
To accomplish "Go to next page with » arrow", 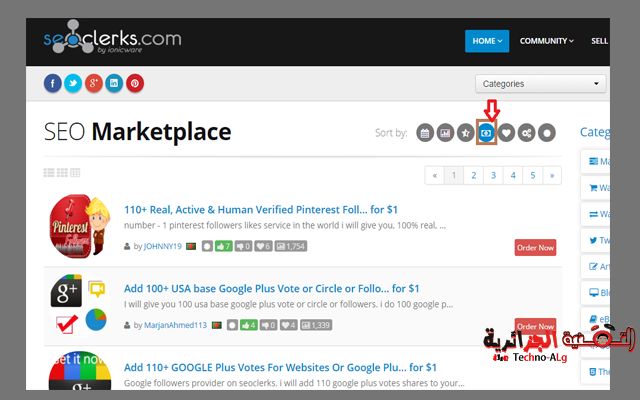I will pyautogui.click(x=552, y=176).
